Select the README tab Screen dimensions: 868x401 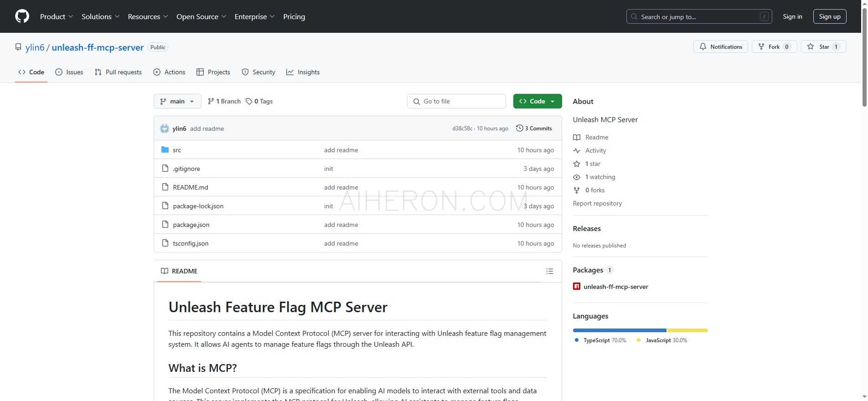[x=179, y=271]
